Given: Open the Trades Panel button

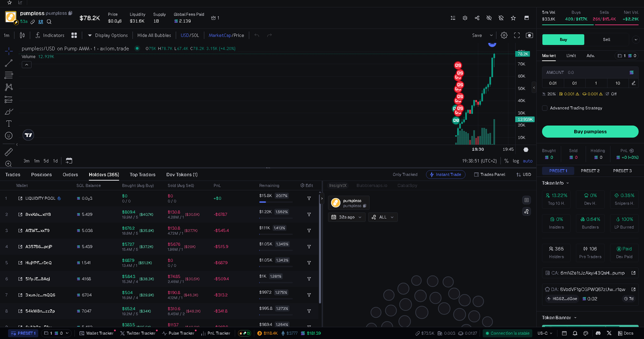Looking at the screenshot, I should click(489, 175).
